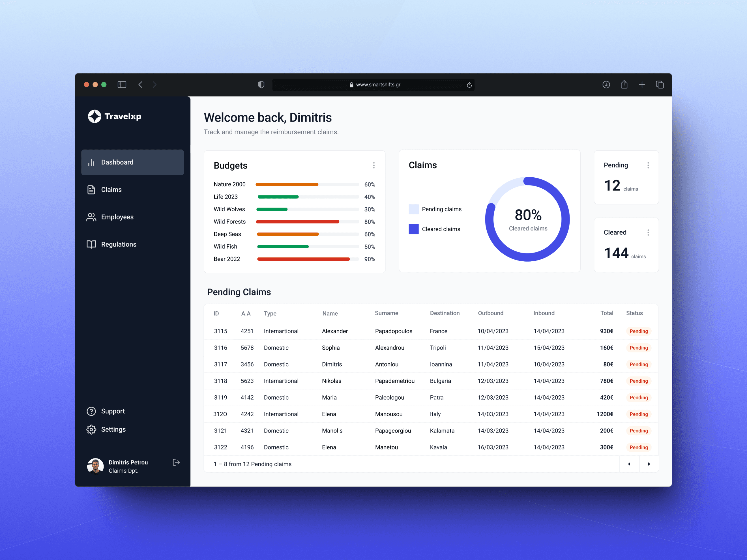Click the 12 pending claims count
This screenshot has width=747, height=560.
612,186
